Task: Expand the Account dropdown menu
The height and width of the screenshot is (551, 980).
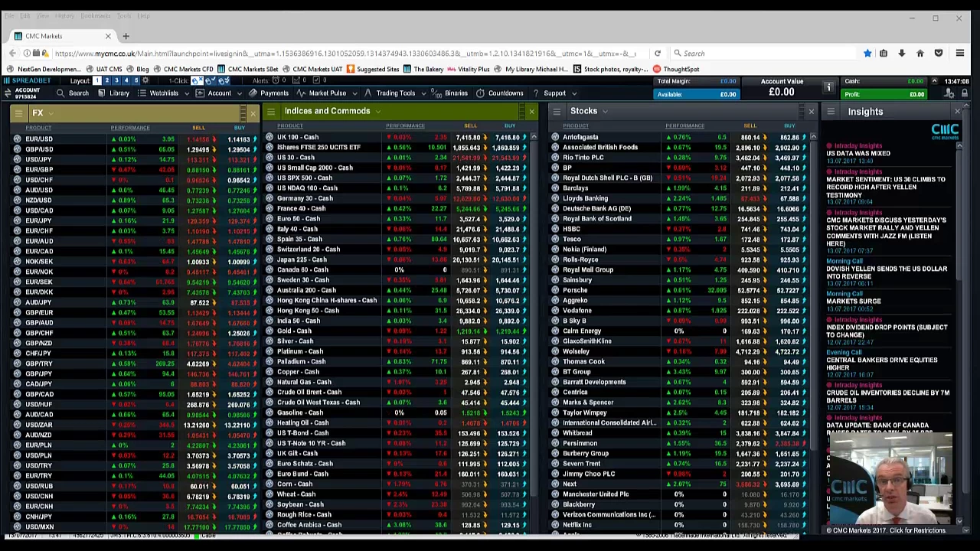Action: pos(240,93)
